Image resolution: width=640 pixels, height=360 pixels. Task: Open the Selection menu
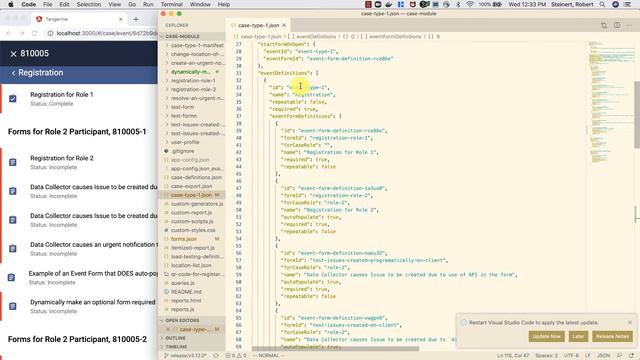pos(89,4)
